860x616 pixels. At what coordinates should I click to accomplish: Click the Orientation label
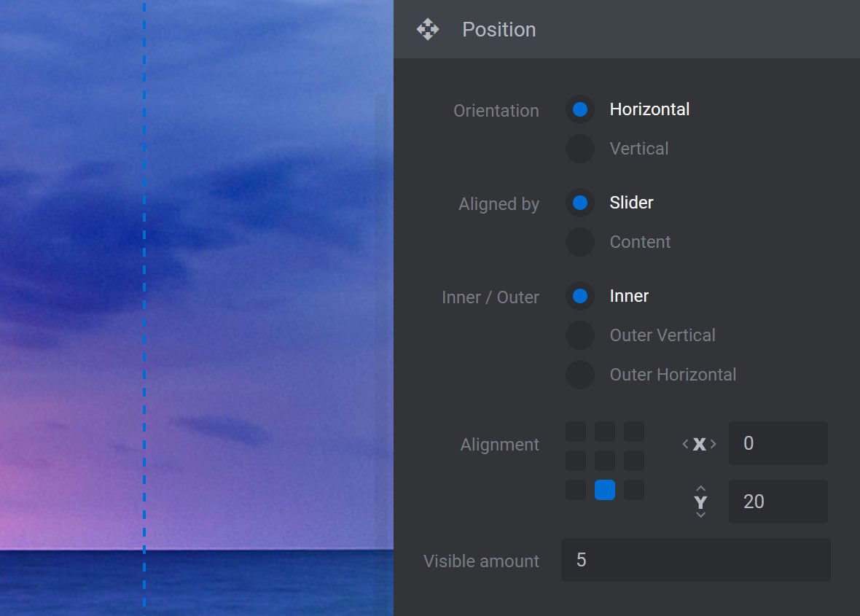[x=496, y=111]
